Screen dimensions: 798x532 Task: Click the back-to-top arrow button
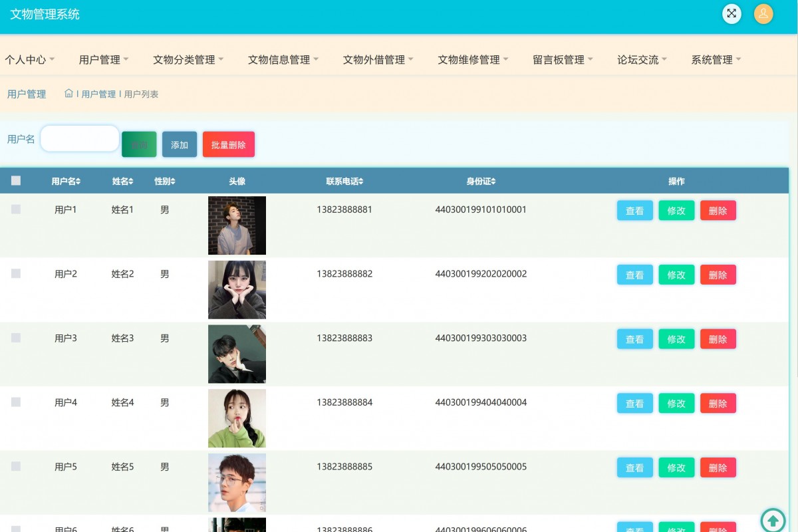[x=773, y=521]
